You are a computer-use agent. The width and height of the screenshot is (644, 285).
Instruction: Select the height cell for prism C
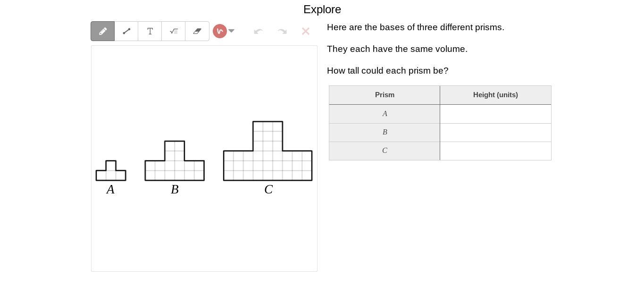tap(495, 151)
